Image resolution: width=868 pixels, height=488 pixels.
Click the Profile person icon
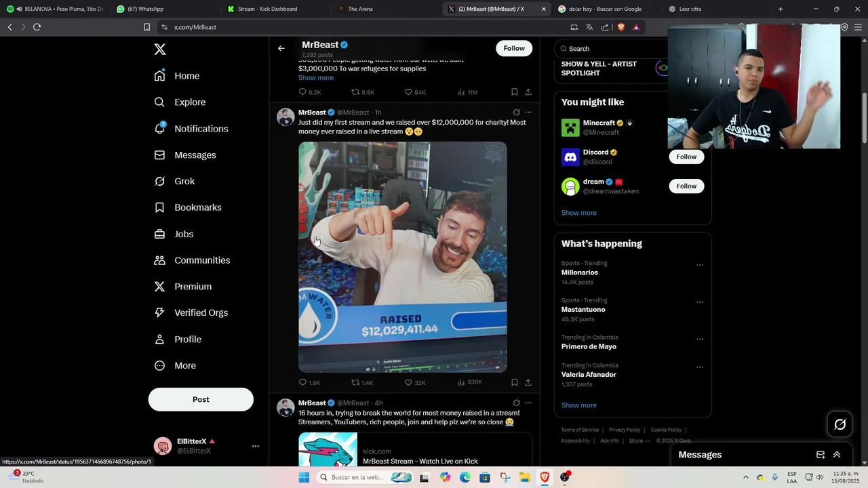pyautogui.click(x=160, y=339)
